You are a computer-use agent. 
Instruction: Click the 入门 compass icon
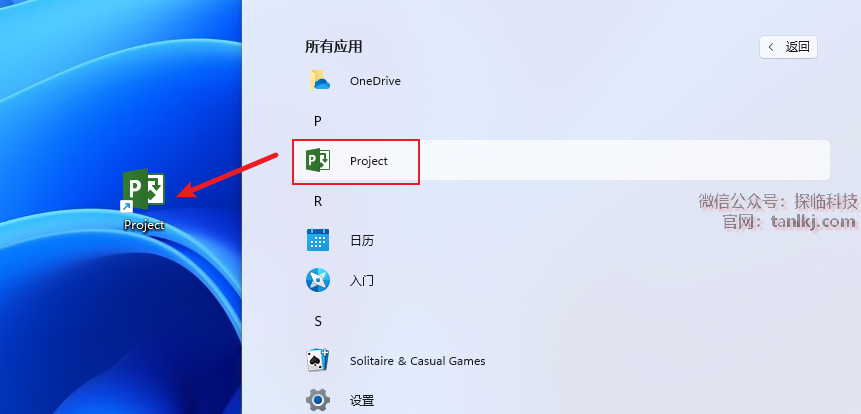click(x=318, y=280)
